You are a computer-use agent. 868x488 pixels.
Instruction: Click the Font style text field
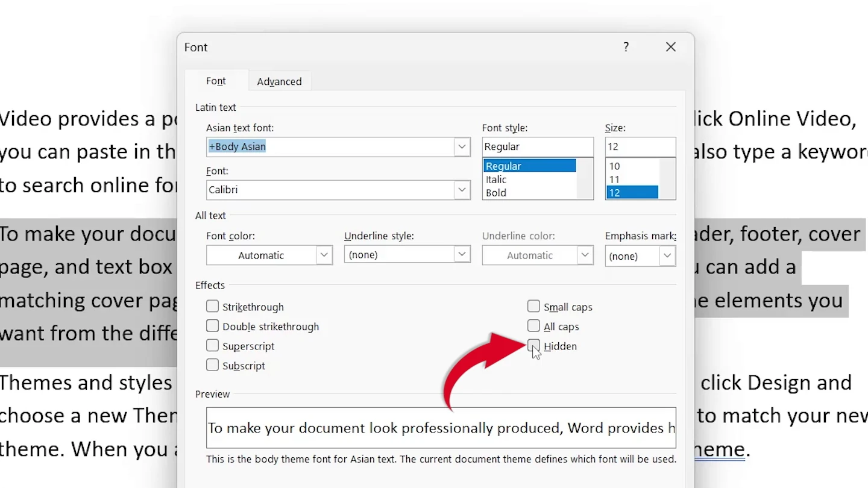[538, 146]
